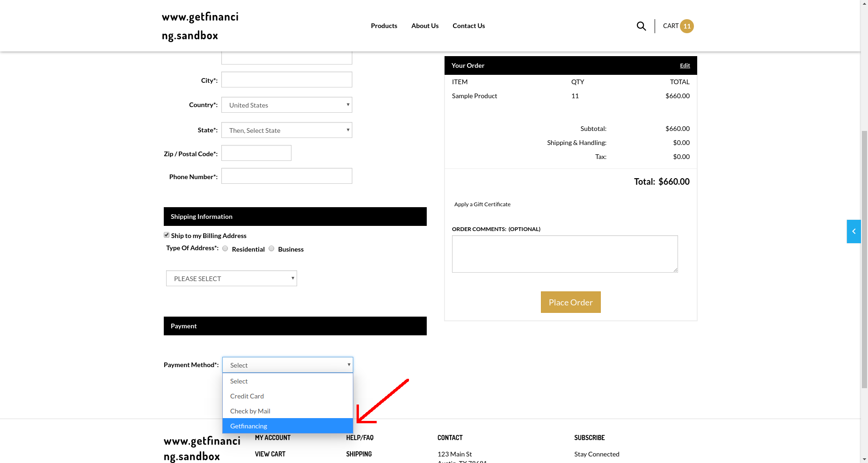This screenshot has width=868, height=463.
Task: Open MY ACCOUNT footer heading
Action: pos(273,438)
